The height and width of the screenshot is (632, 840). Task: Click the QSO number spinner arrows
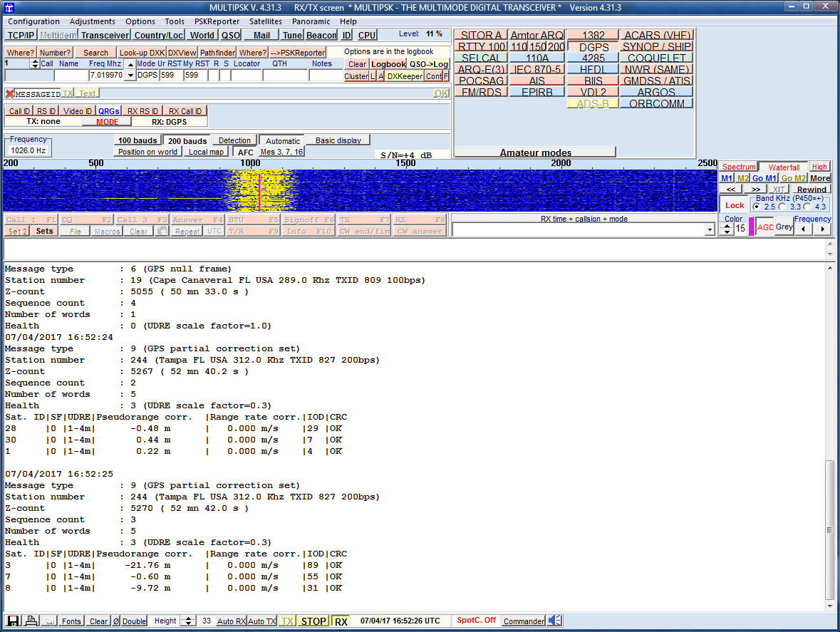pyautogui.click(x=36, y=63)
